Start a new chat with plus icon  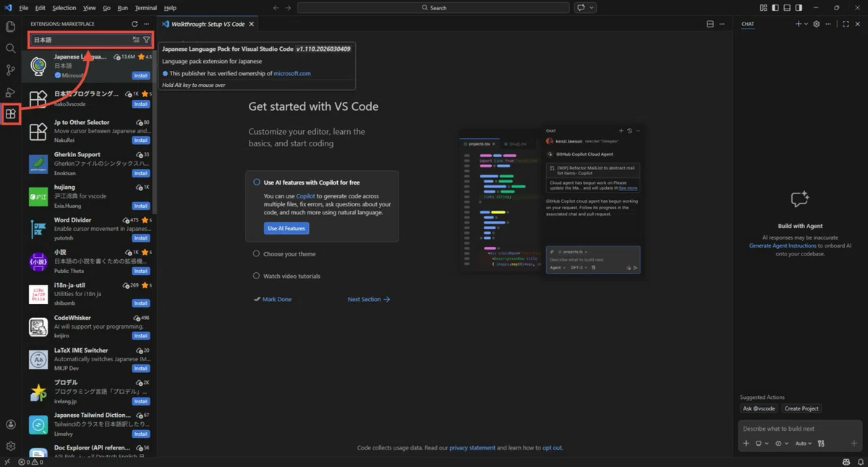pos(799,24)
